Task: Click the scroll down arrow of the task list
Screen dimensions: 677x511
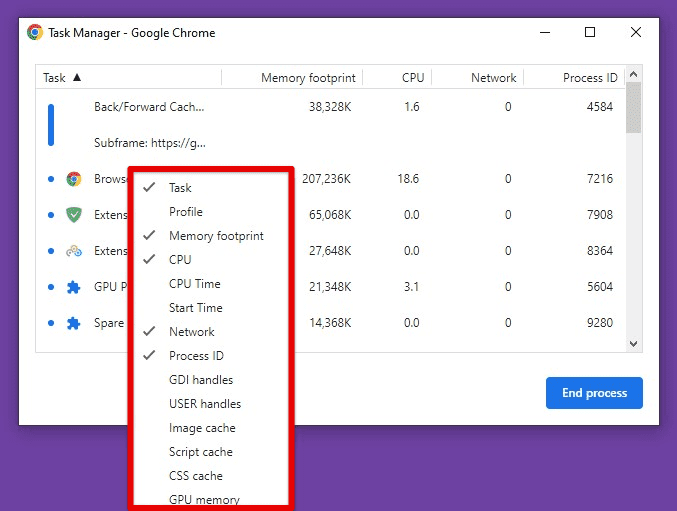Action: pos(633,344)
